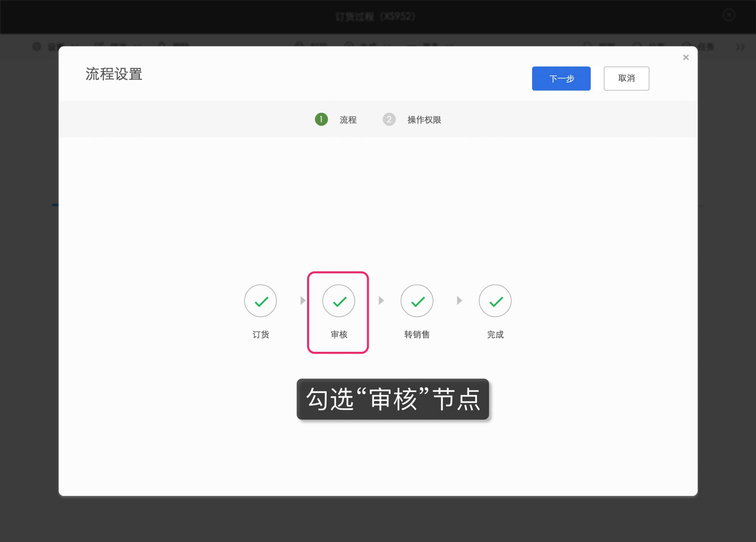This screenshot has height=542, width=756.
Task: Toggle the 转销售 node selection
Action: (416, 300)
